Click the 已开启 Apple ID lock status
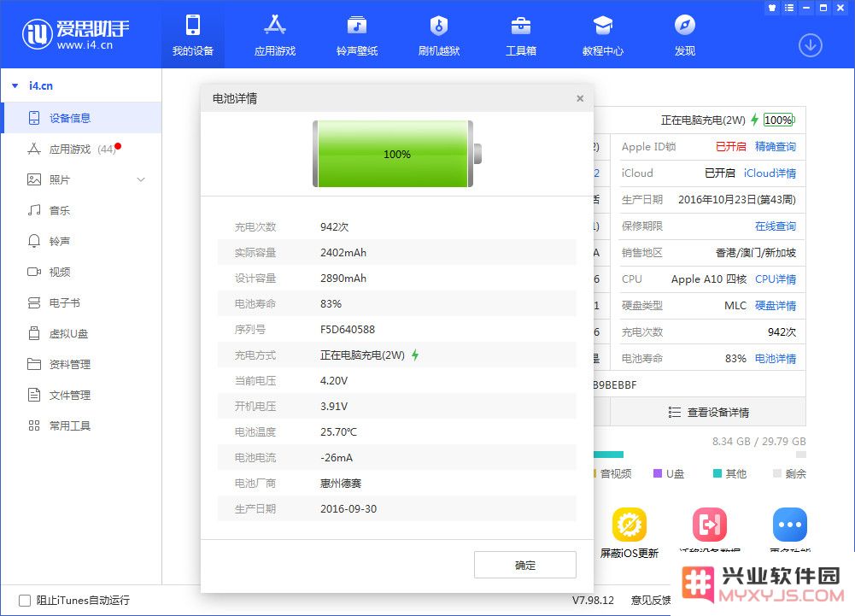The width and height of the screenshot is (855, 616). 730,146
